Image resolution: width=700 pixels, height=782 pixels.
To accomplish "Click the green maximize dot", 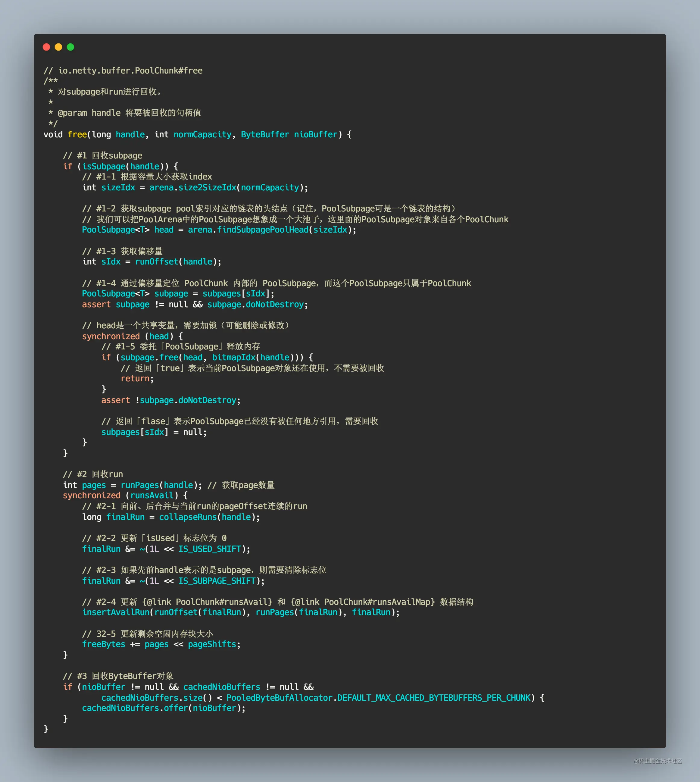I will tap(70, 47).
